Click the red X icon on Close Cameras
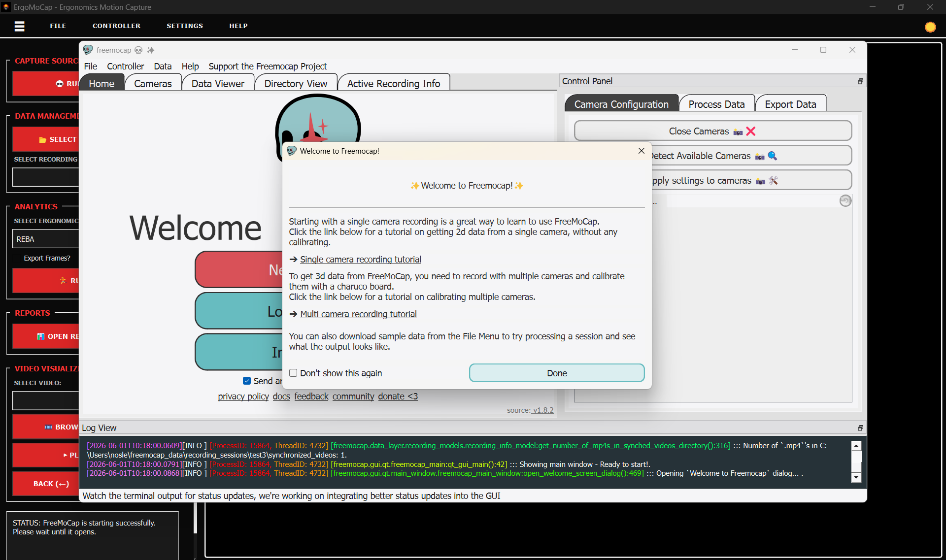The height and width of the screenshot is (560, 946). click(751, 131)
